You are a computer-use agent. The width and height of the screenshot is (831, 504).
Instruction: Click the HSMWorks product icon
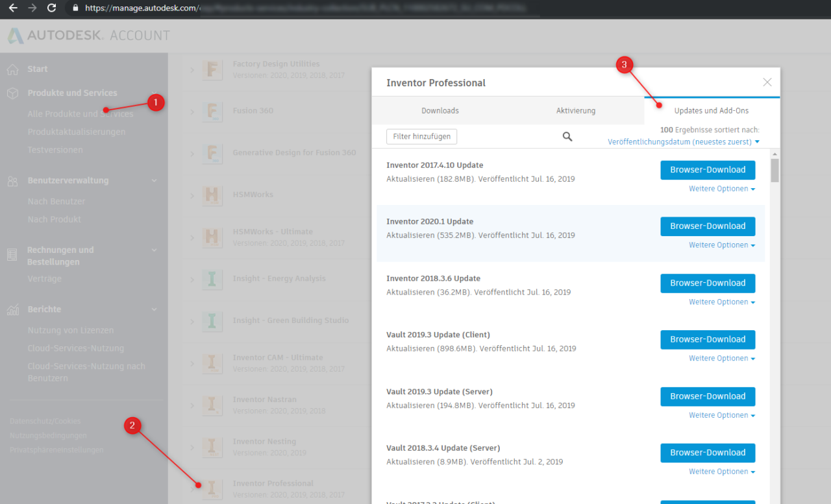(x=212, y=195)
